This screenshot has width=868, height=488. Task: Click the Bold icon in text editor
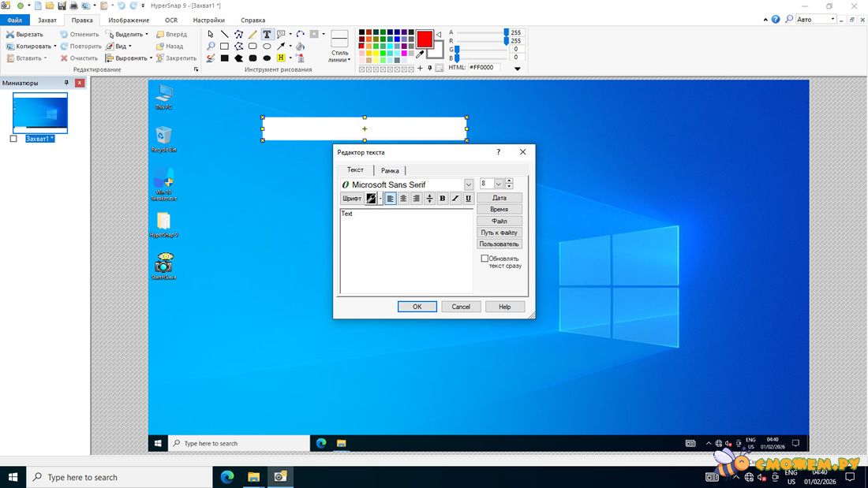pos(442,199)
